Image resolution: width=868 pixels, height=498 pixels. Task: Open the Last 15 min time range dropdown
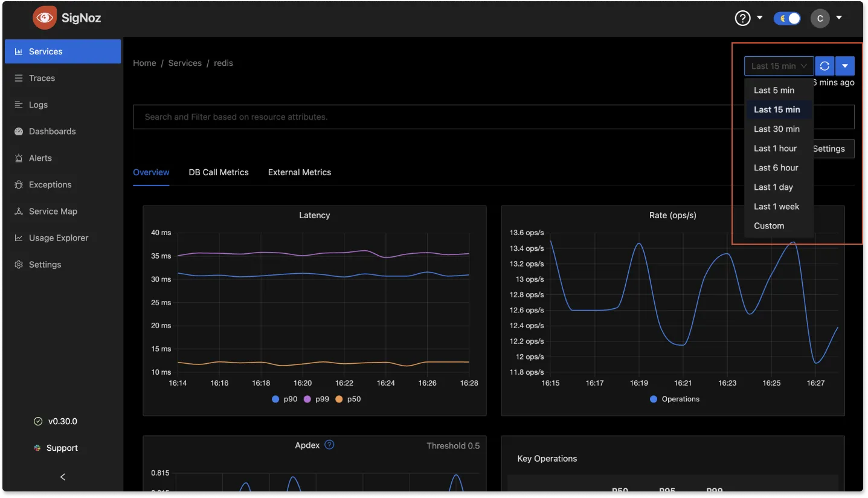pos(779,66)
